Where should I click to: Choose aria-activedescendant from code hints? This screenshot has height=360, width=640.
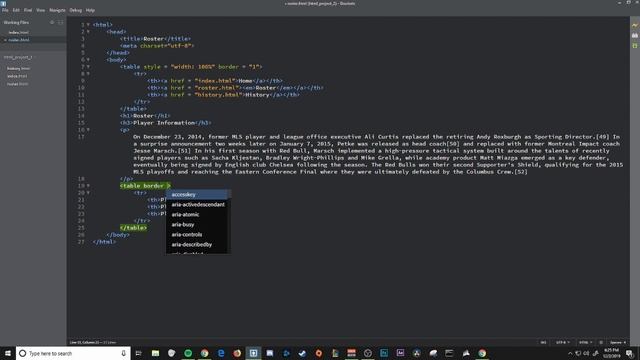(x=198, y=204)
